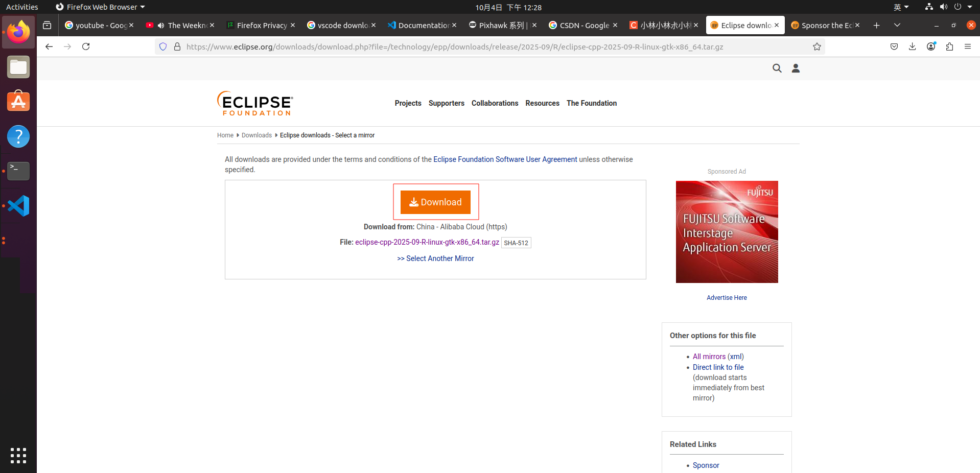Toggle tracking protection via the shield icon
Viewport: 980px width, 473px height.
(162, 46)
